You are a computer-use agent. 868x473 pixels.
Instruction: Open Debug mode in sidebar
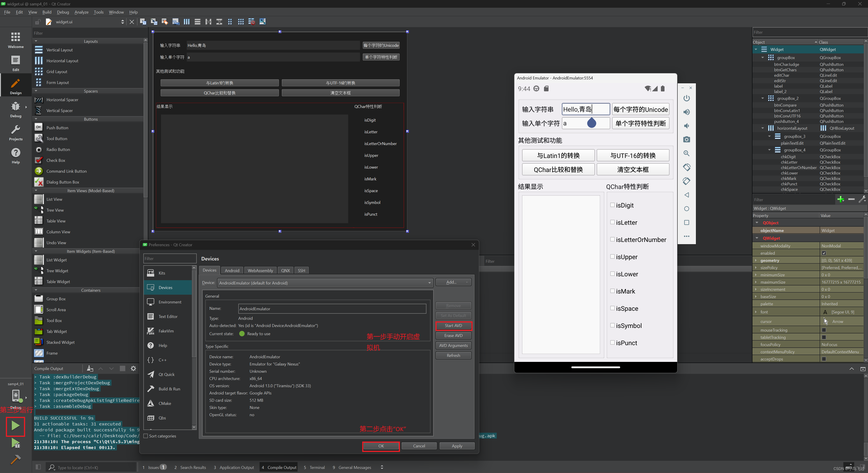tap(16, 109)
